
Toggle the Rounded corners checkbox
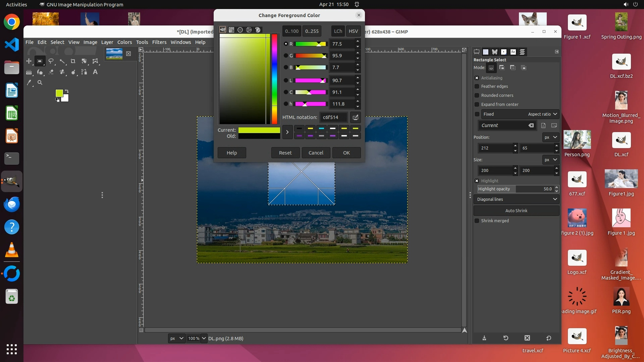pyautogui.click(x=477, y=96)
